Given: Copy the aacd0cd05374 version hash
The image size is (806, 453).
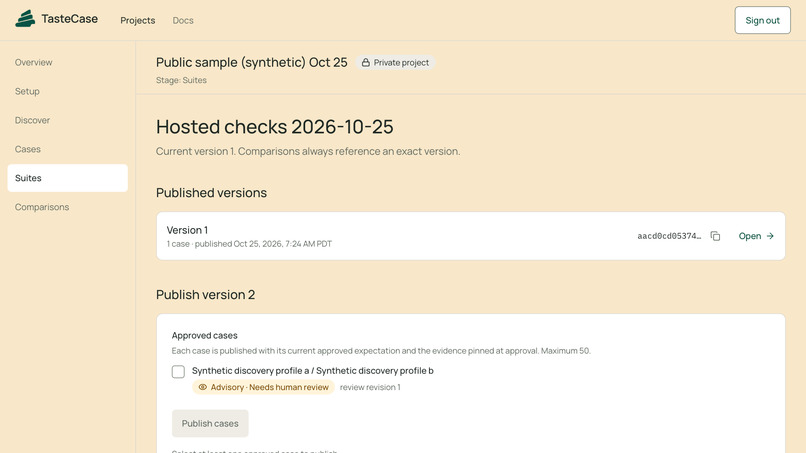Looking at the screenshot, I should pyautogui.click(x=715, y=236).
